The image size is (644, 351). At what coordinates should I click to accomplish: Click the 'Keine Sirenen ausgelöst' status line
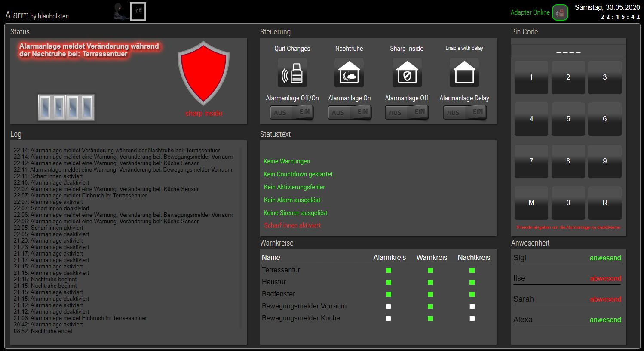295,213
